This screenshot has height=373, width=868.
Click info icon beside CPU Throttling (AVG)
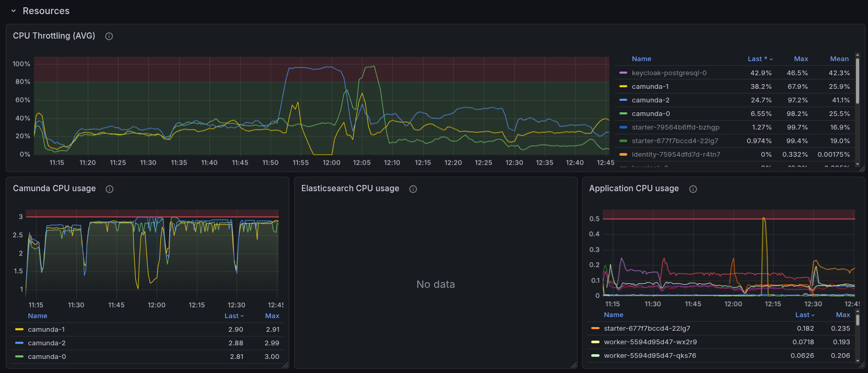[x=109, y=36]
